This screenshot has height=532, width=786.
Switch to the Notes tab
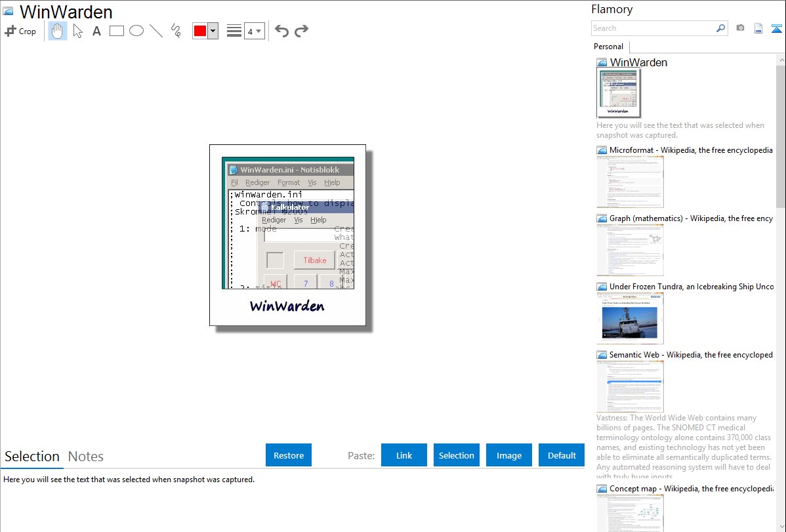[86, 457]
